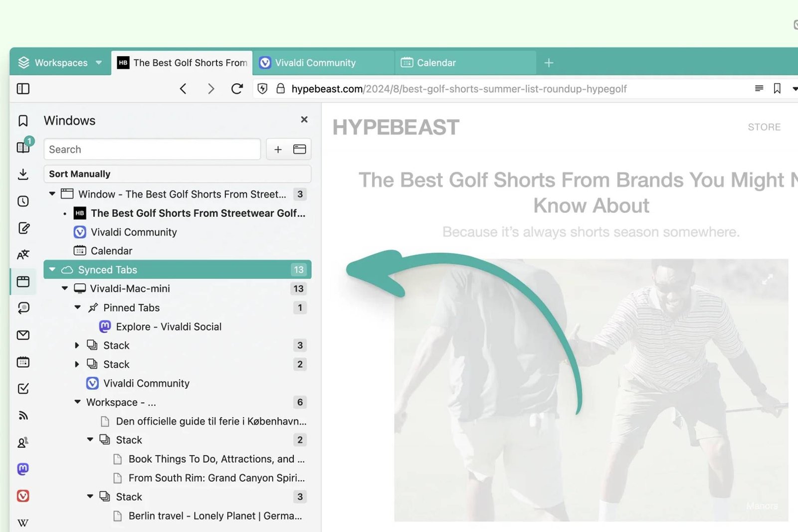This screenshot has height=532, width=798.
Task: Open the Mastodon web panel
Action: coord(23,469)
